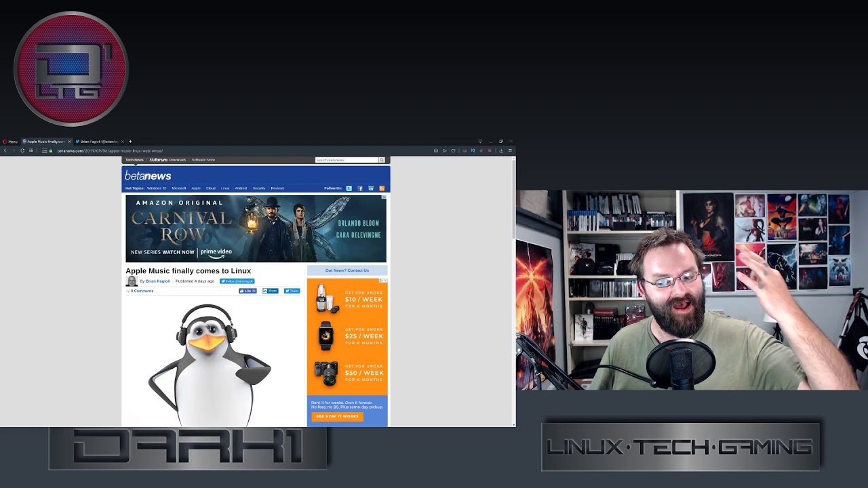Open the Apple hot topic

[196, 188]
